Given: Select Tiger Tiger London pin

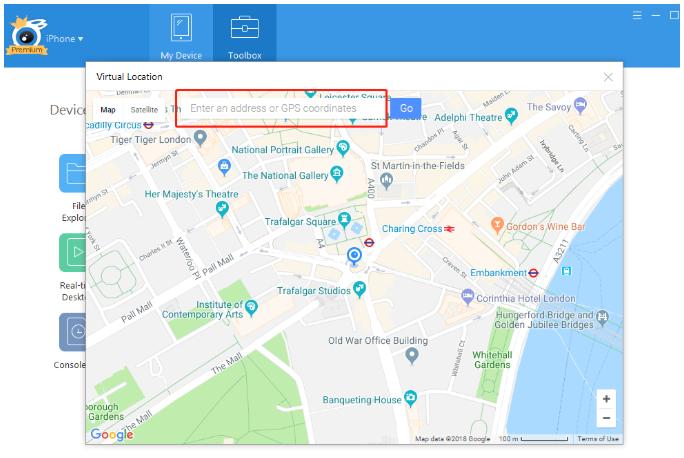Looking at the screenshot, I should [200, 137].
